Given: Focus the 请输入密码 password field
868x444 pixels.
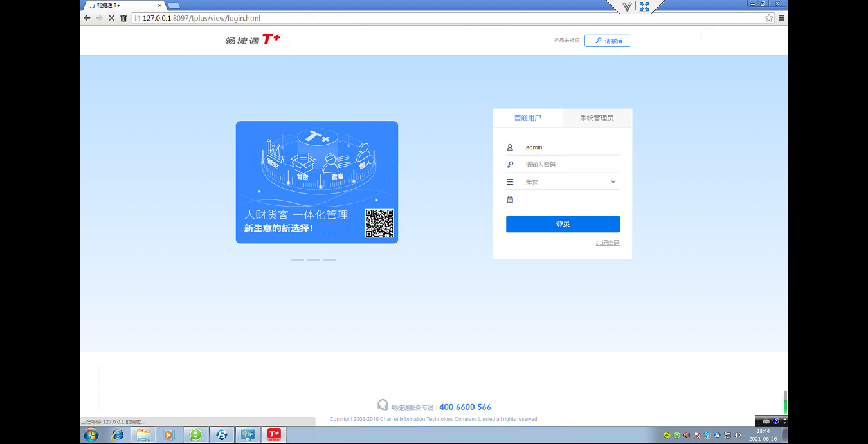Looking at the screenshot, I should point(572,165).
